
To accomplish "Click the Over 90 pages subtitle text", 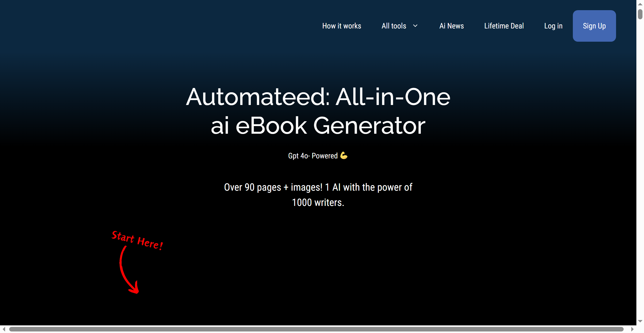I will click(318, 195).
